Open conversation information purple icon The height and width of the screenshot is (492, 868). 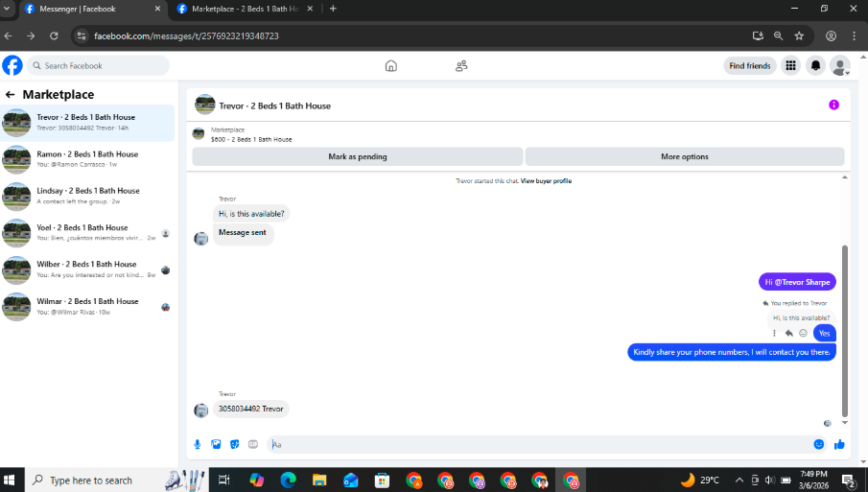[x=833, y=105]
